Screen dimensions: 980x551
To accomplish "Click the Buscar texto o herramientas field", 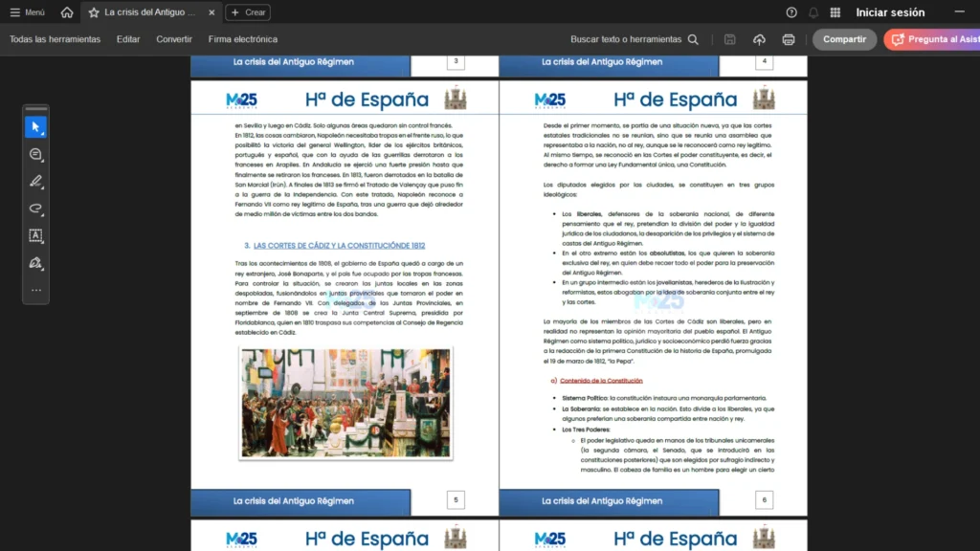I will (x=634, y=39).
